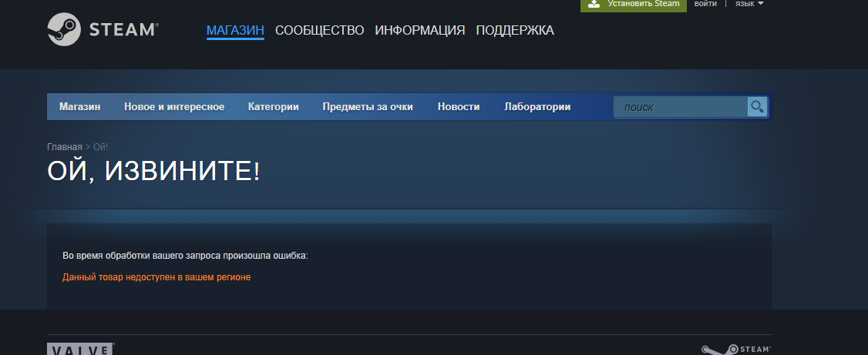Click the magnifier search button icon
This screenshot has height=355, width=868.
(757, 107)
